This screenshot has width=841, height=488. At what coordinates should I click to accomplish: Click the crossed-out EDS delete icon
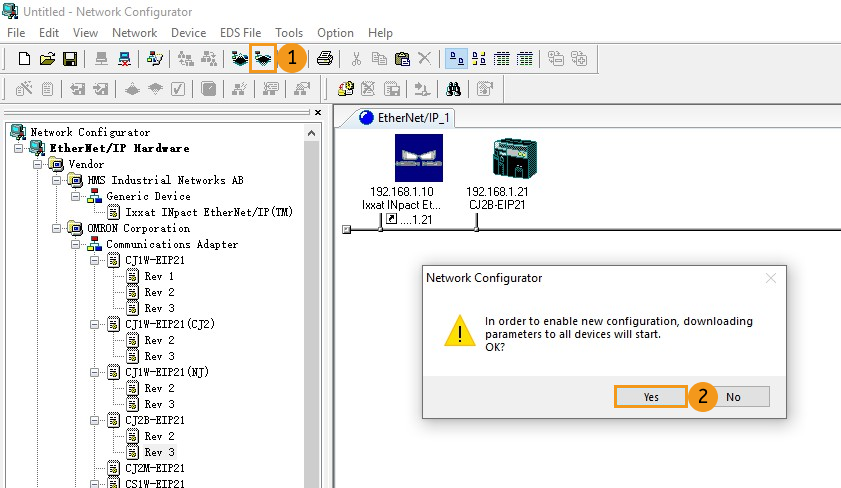tap(368, 88)
